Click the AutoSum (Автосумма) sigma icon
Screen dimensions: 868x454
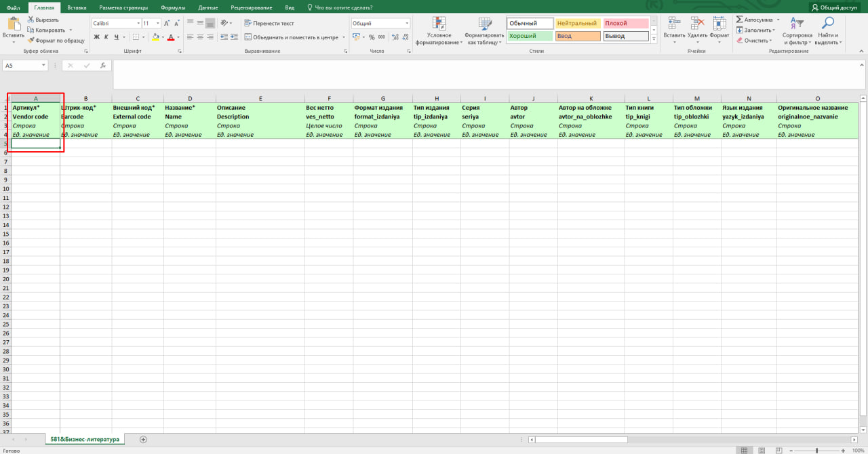coord(739,20)
